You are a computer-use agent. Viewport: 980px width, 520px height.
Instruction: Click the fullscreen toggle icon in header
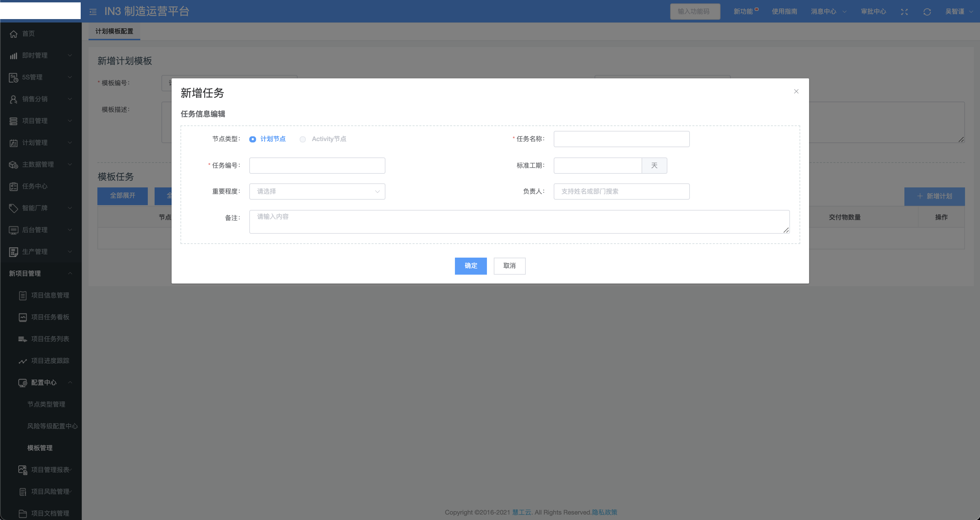(x=904, y=12)
